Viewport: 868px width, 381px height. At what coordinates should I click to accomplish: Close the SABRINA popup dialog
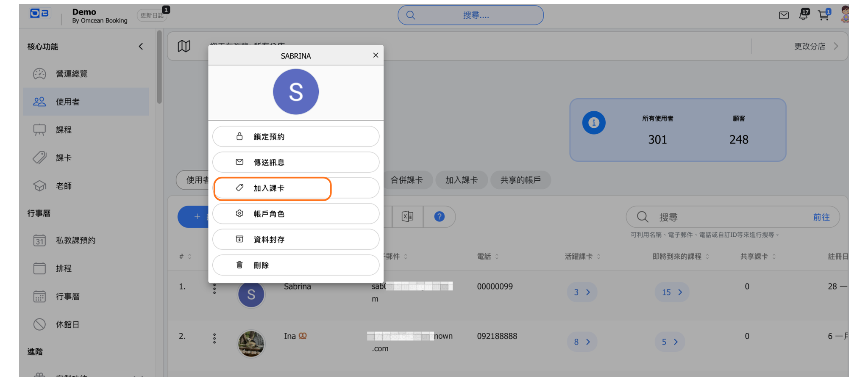pos(376,55)
